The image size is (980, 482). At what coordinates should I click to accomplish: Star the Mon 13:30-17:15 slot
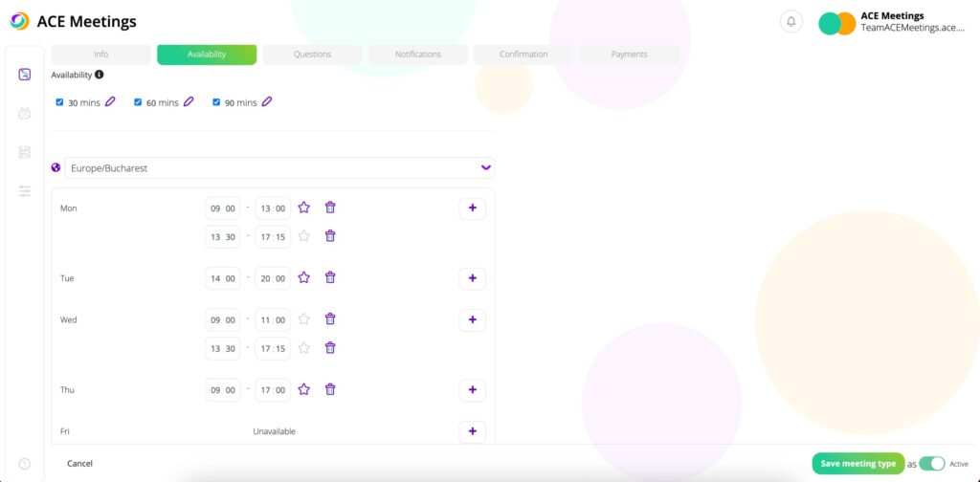[303, 236]
